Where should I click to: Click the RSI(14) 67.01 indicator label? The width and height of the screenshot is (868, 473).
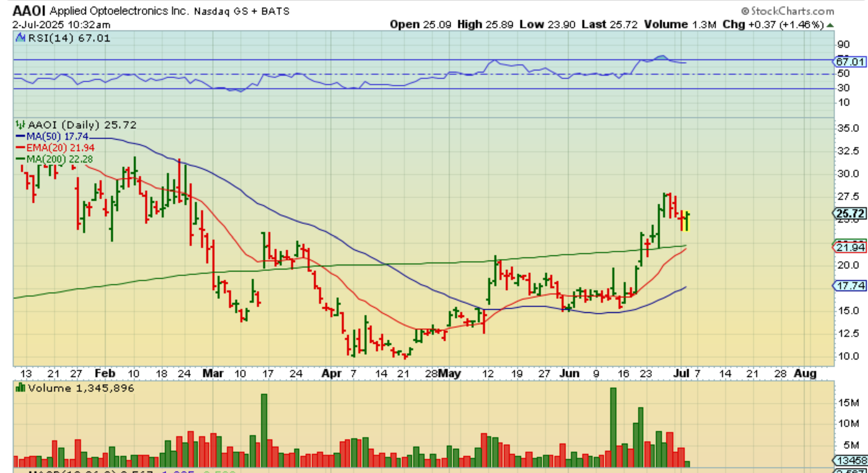point(69,38)
